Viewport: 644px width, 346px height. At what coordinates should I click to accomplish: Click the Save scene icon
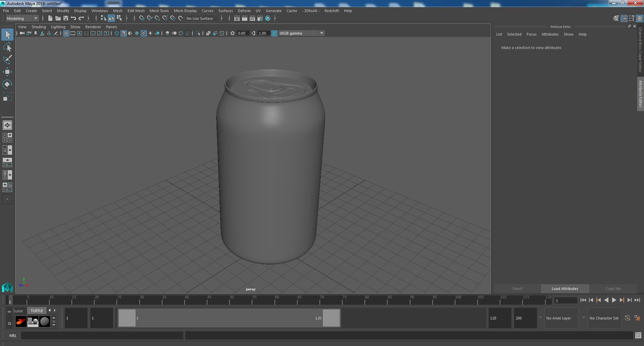[66, 18]
